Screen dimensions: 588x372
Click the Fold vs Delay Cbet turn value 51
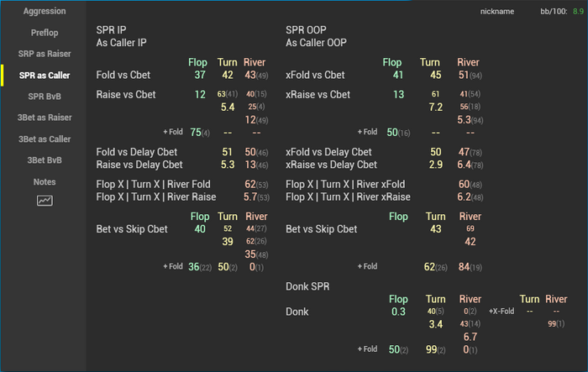pos(227,152)
